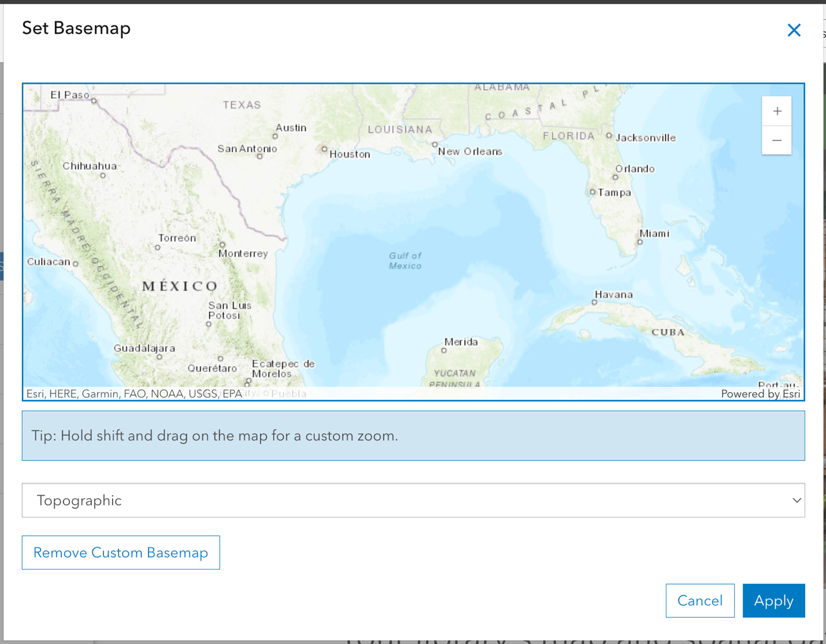826x644 pixels.
Task: Open the Topographic basemap dropdown
Action: (x=413, y=500)
